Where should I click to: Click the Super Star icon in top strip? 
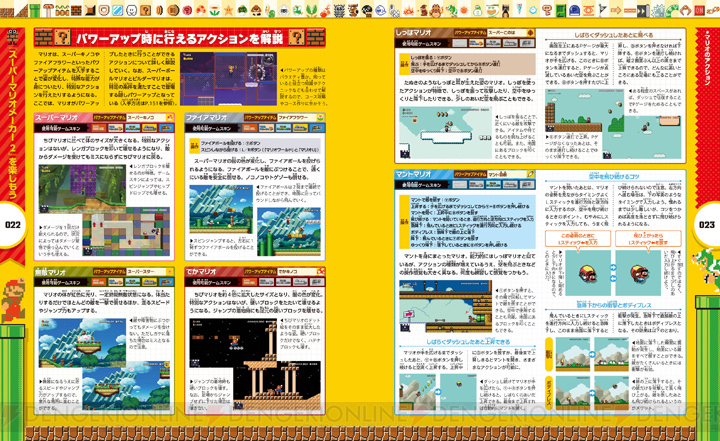(x=228, y=10)
